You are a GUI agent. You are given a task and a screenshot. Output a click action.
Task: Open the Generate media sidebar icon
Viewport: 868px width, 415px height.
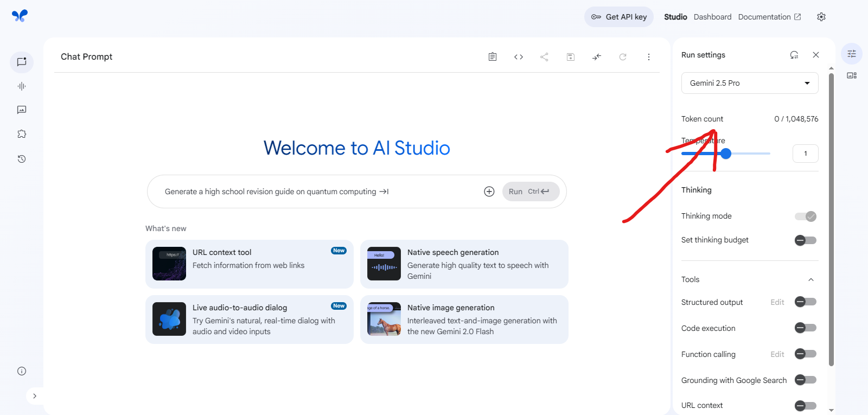[x=22, y=110]
